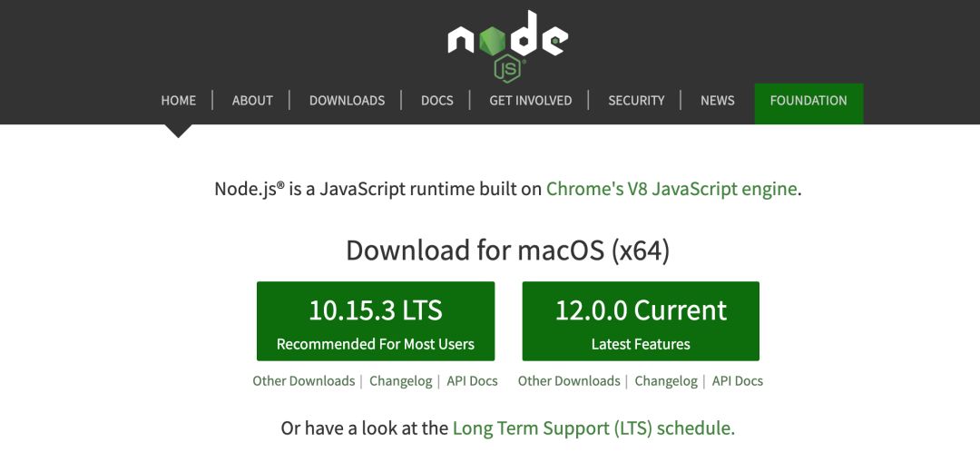Open the SECURITY navigation item
Screen dimensions: 980x462
[636, 101]
